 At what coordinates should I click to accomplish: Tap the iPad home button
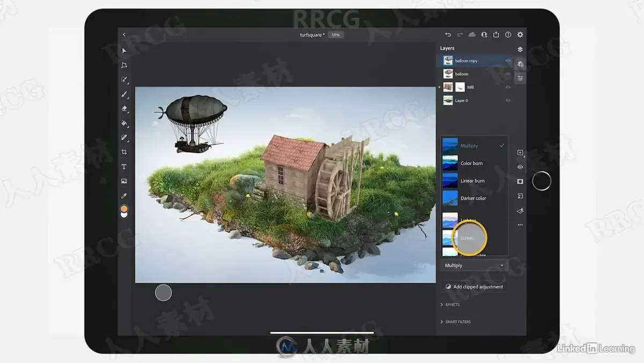pyautogui.click(x=541, y=181)
